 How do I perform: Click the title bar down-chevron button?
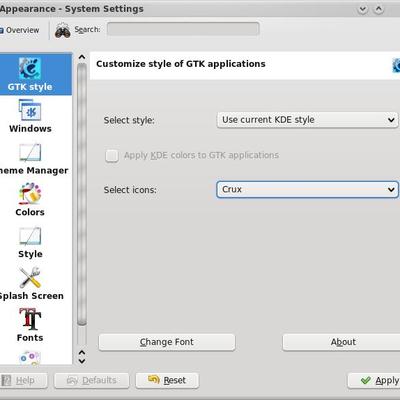pyautogui.click(x=363, y=9)
